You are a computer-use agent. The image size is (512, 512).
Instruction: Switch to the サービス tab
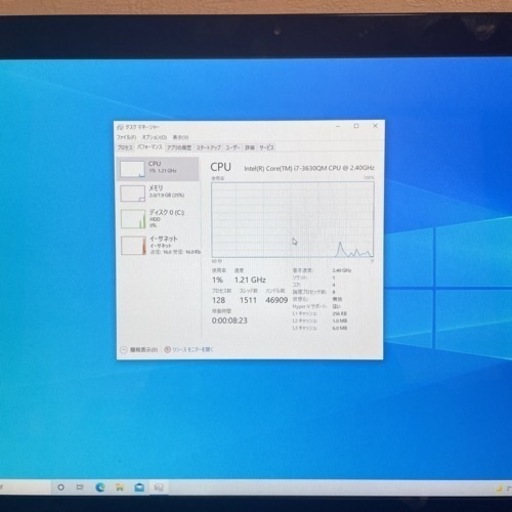click(266, 147)
